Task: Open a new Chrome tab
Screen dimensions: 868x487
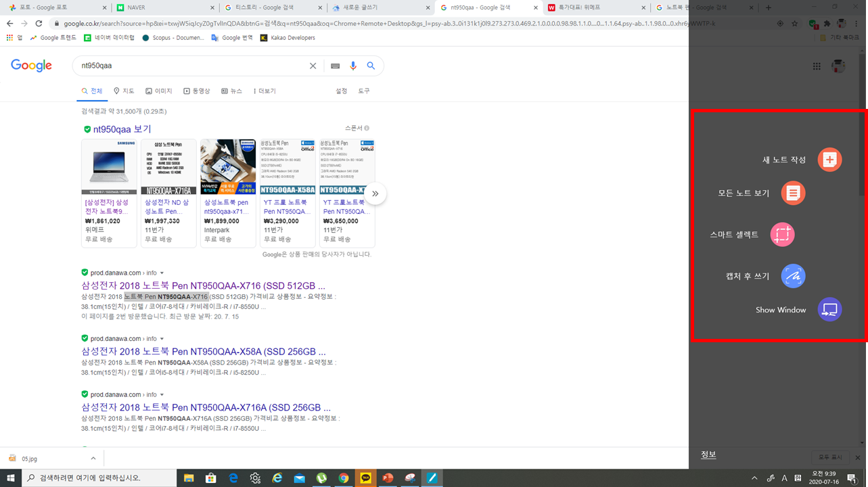Action: (x=767, y=7)
